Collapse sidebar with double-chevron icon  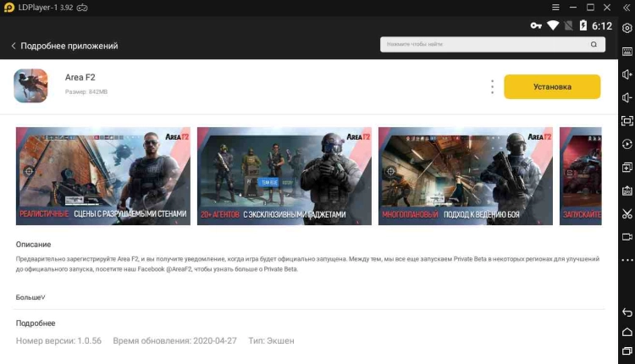626,7
